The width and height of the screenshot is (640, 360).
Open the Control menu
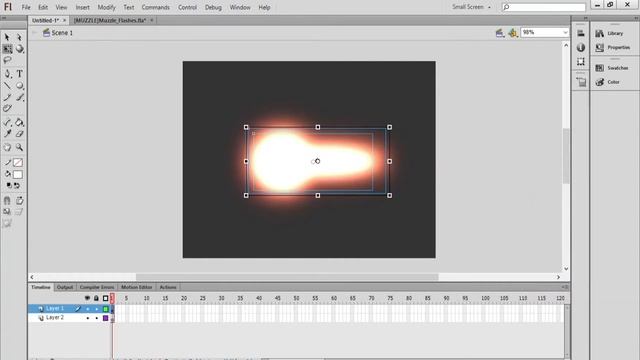click(187, 7)
